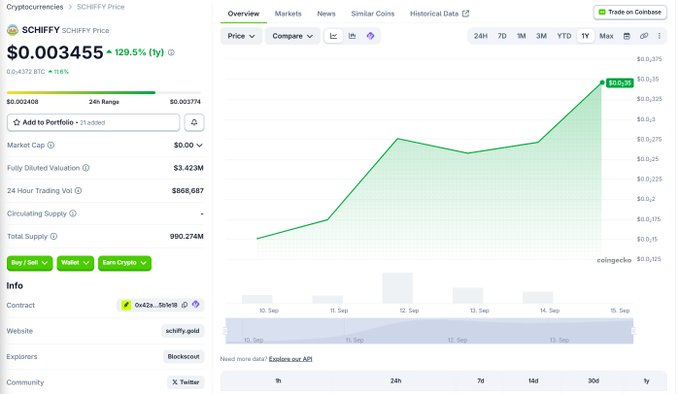This screenshot has width=679, height=394.
Task: Show Circulating Supply info icon
Action: point(73,213)
